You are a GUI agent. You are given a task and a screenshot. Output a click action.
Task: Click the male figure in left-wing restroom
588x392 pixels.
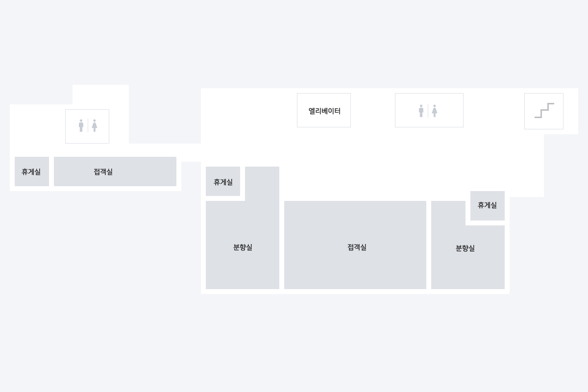(81, 126)
